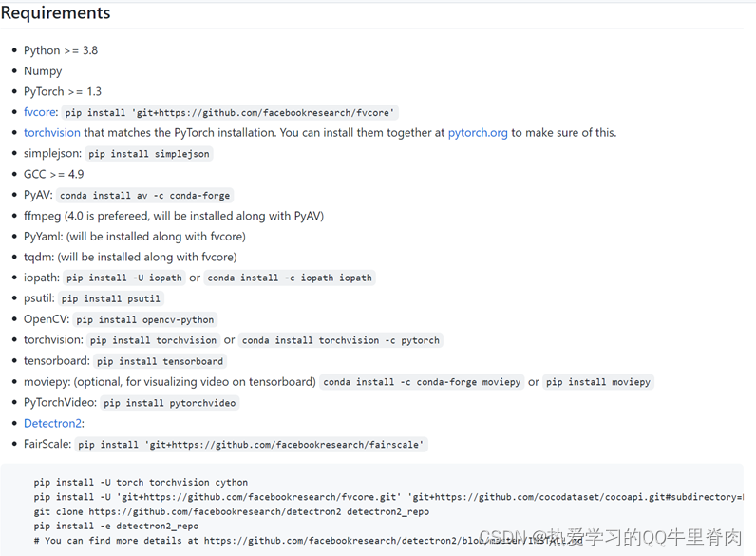The width and height of the screenshot is (756, 556).
Task: Open the fvcore link
Action: [39, 112]
